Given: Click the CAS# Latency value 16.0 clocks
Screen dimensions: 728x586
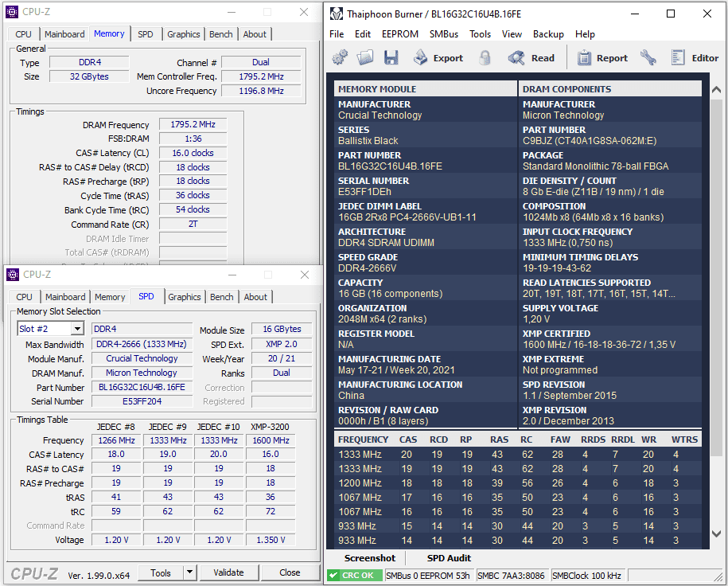Looking at the screenshot, I should [x=193, y=153].
